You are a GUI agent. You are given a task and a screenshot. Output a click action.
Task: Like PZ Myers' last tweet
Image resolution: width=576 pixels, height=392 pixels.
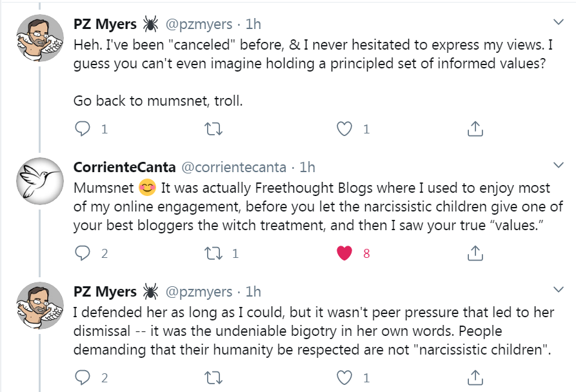coord(345,377)
